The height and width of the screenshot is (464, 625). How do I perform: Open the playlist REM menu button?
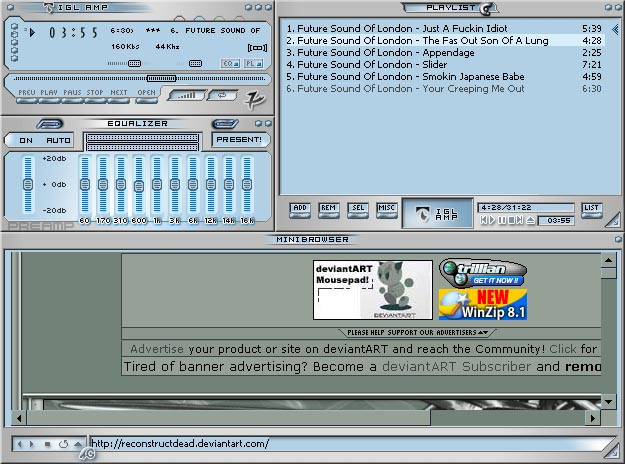[328, 210]
